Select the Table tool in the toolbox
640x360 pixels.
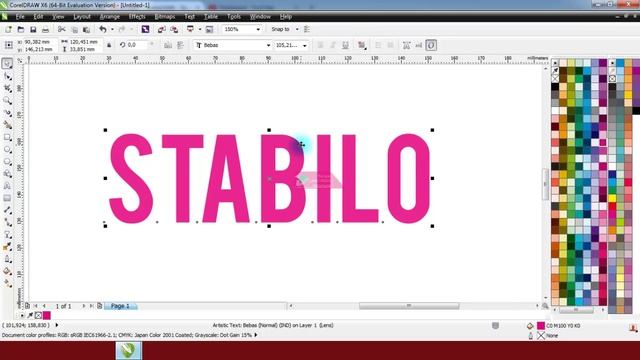(7, 198)
